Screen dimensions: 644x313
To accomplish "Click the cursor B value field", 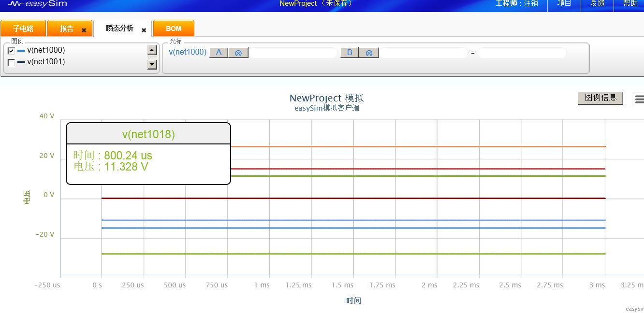I will coord(424,53).
